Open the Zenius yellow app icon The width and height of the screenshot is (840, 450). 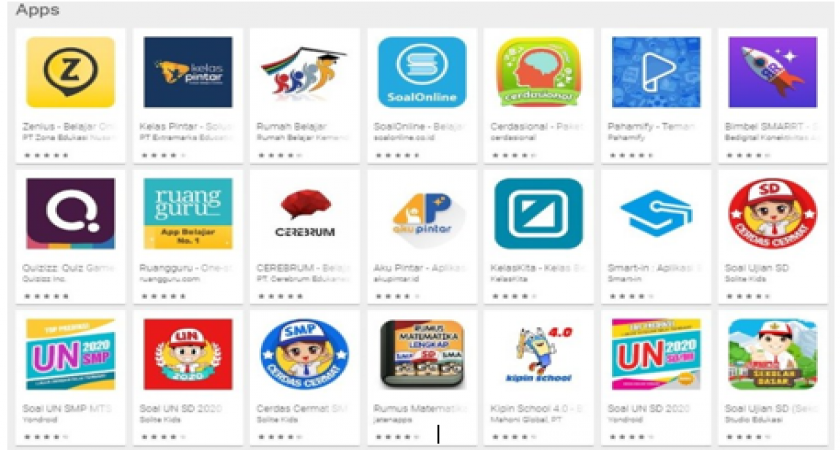pos(70,72)
